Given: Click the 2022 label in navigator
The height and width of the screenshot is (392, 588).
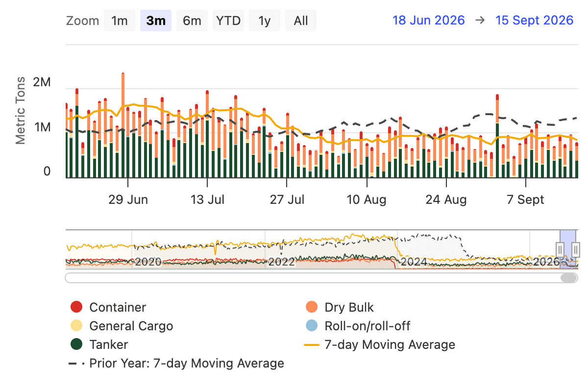Looking at the screenshot, I should click(281, 262).
